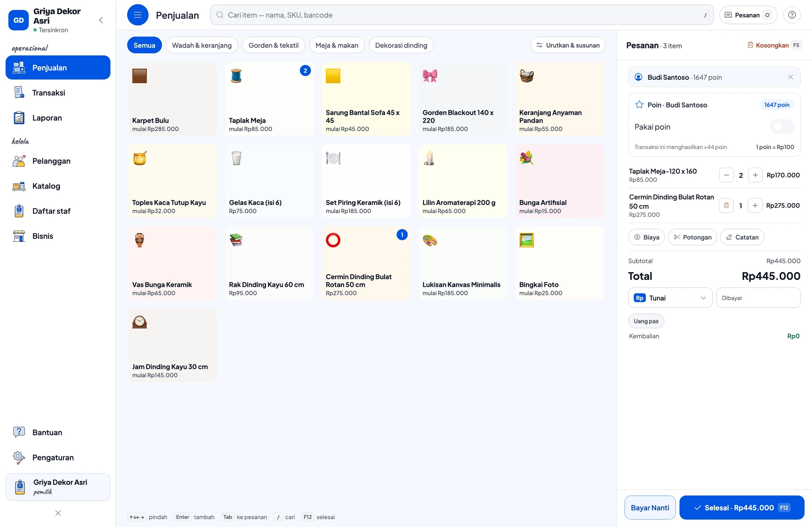Add a Potongan discount to order
The height and width of the screenshot is (527, 812).
point(692,237)
